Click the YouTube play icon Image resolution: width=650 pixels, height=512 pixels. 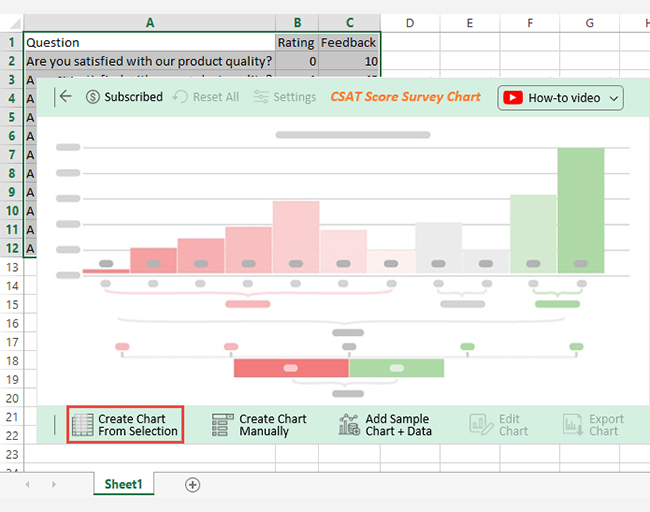[x=513, y=98]
